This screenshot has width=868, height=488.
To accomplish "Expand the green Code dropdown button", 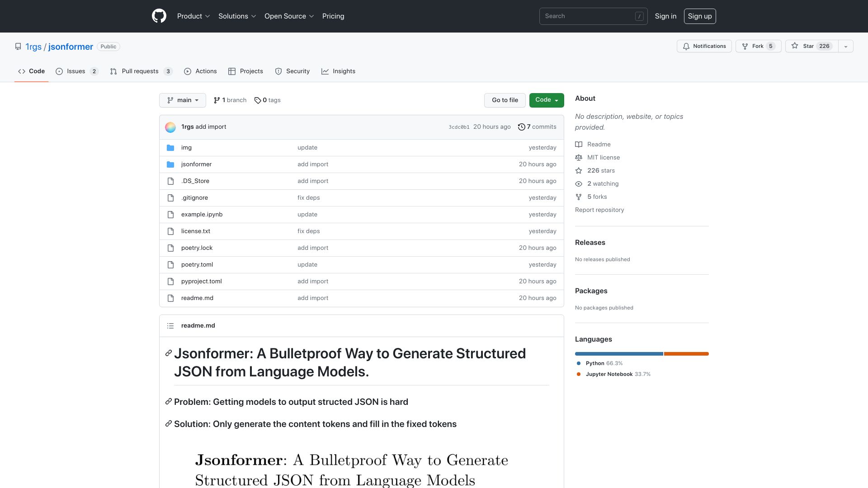I will [x=547, y=100].
